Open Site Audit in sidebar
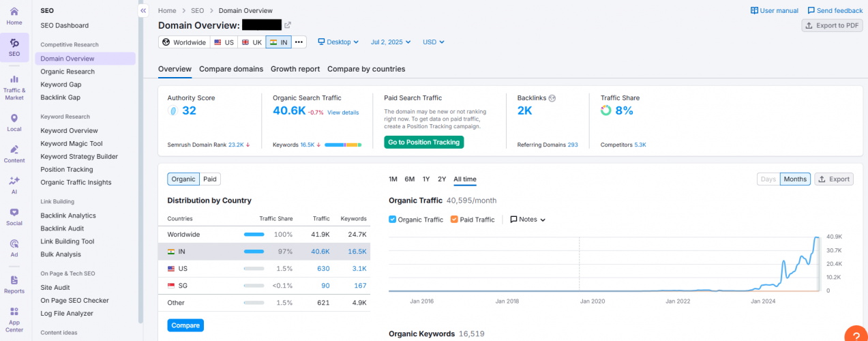Image resolution: width=868 pixels, height=341 pixels. coord(55,288)
